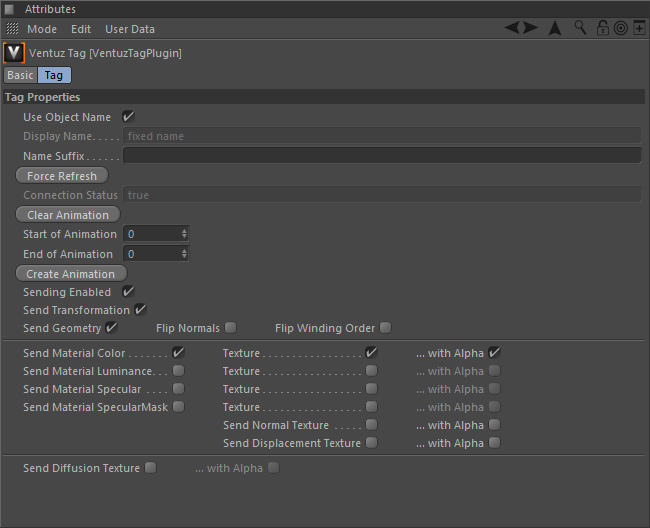Click Start of Animation stepper arrows
Viewport: 650px width, 528px height.
coord(184,234)
